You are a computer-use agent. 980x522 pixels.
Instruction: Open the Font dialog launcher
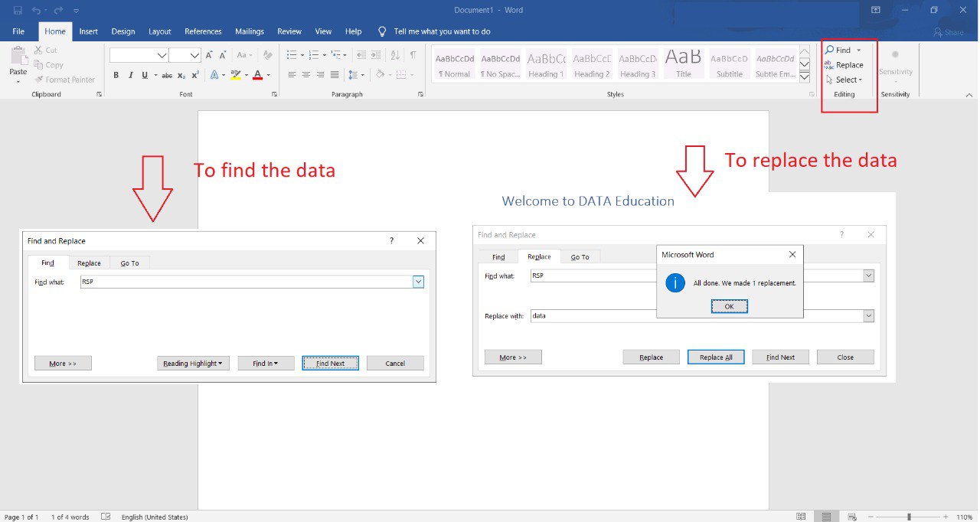tap(274, 94)
